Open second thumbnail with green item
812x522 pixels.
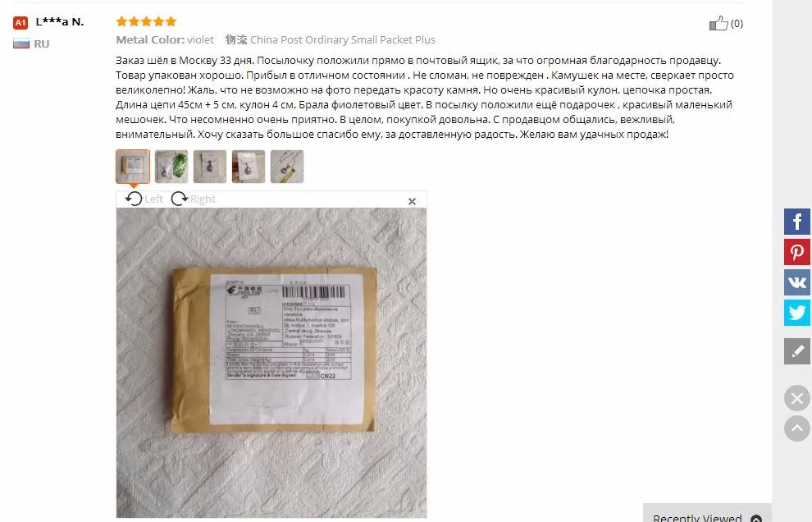pos(171,167)
